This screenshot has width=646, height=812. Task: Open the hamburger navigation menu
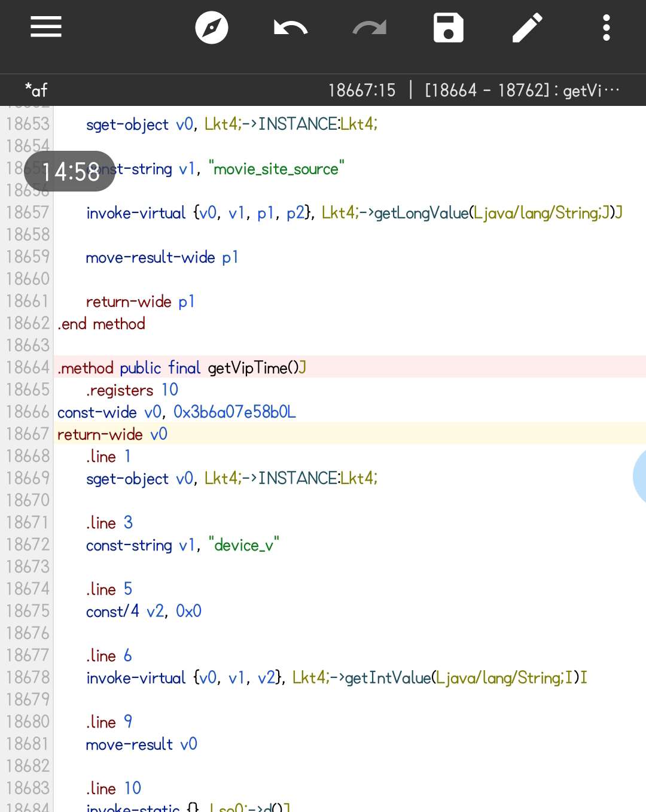point(46,28)
